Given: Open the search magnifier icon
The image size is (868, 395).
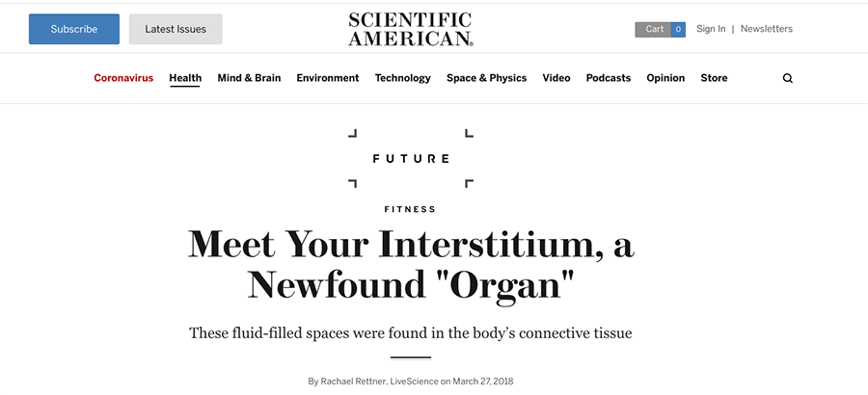Looking at the screenshot, I should point(787,79).
